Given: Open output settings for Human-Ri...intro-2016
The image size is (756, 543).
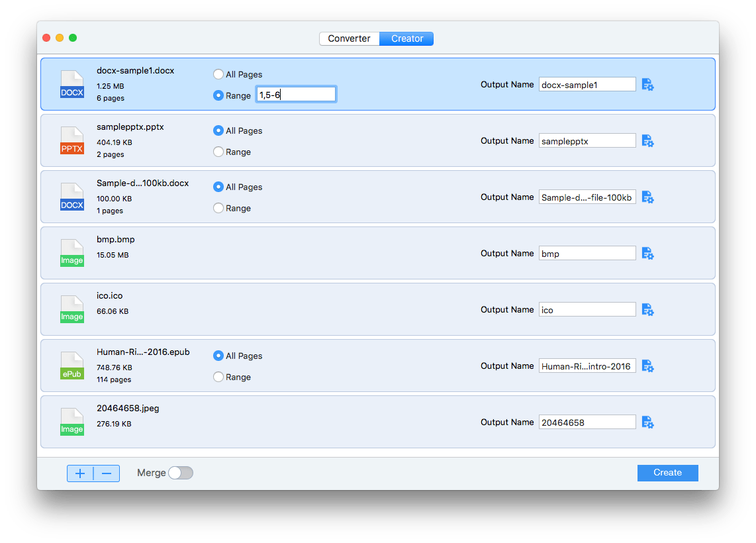Looking at the screenshot, I should click(647, 366).
